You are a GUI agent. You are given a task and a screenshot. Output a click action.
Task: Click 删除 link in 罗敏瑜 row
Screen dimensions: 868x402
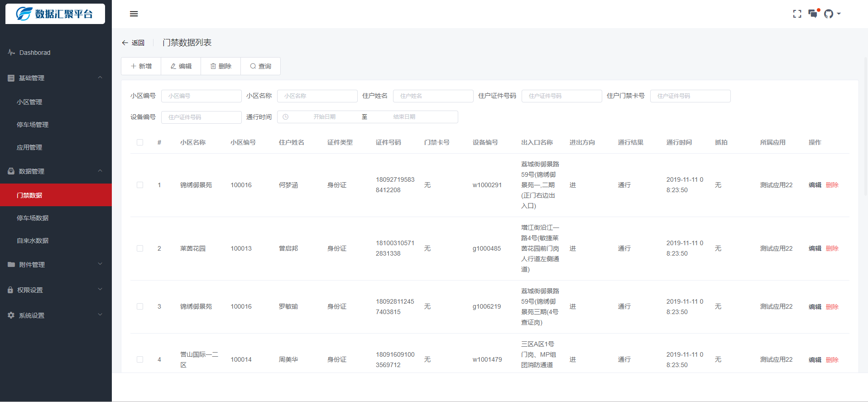click(832, 307)
